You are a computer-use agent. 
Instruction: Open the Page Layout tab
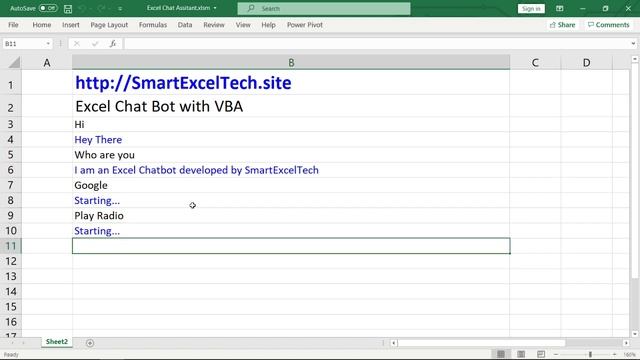pyautogui.click(x=109, y=25)
